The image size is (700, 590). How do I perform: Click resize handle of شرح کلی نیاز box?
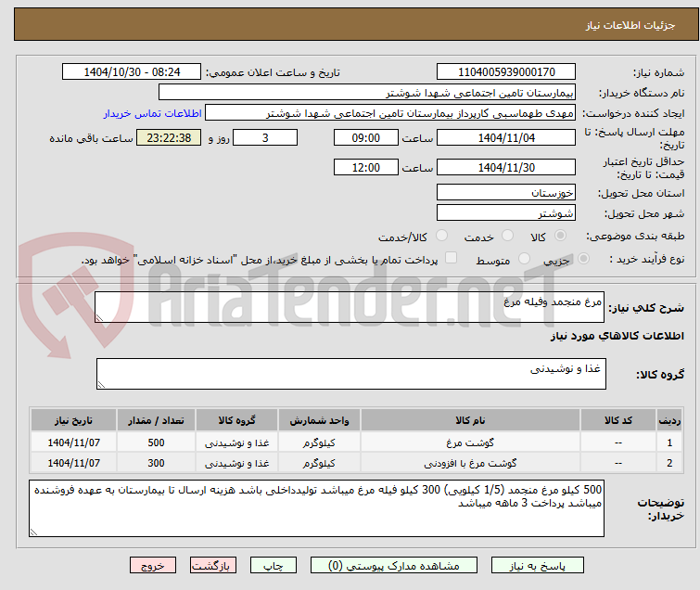tap(99, 318)
